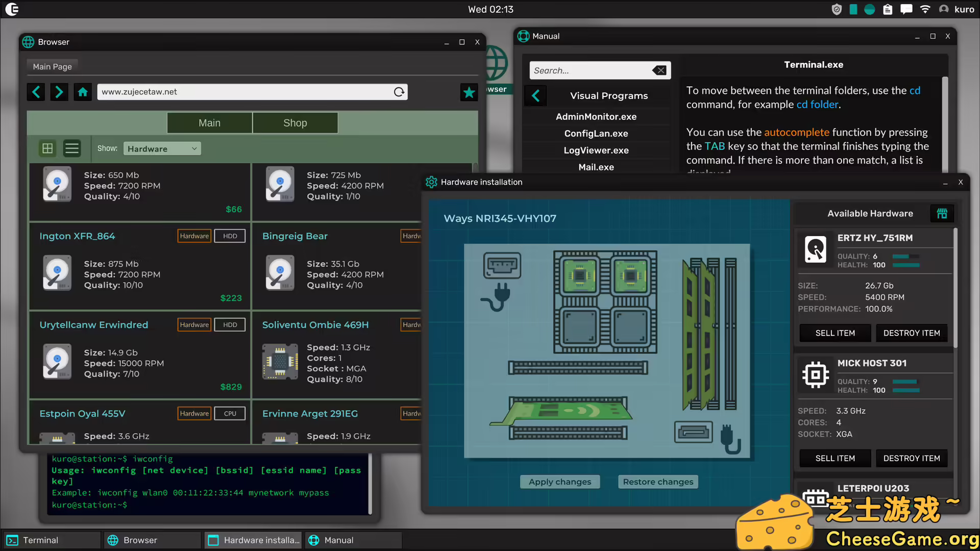Click the browser forward arrow
This screenshot has width=980, height=551.
tap(59, 92)
